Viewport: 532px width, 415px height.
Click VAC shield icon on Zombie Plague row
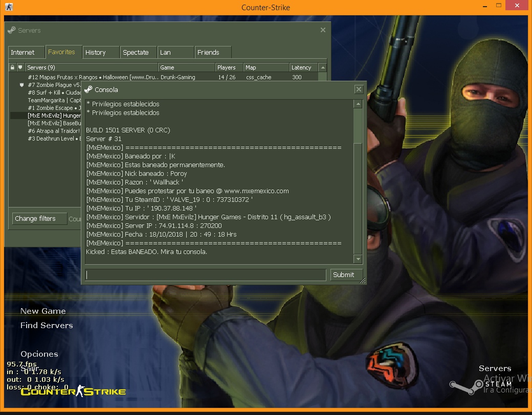pyautogui.click(x=21, y=85)
